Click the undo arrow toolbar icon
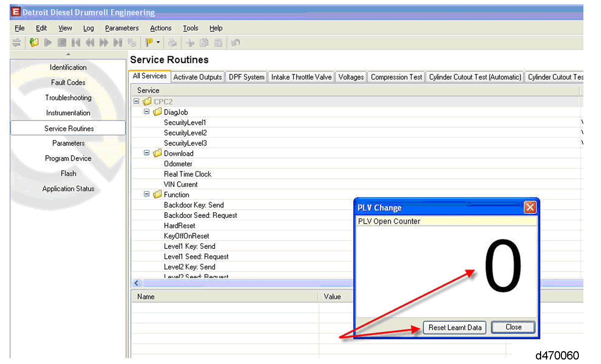 pos(235,43)
